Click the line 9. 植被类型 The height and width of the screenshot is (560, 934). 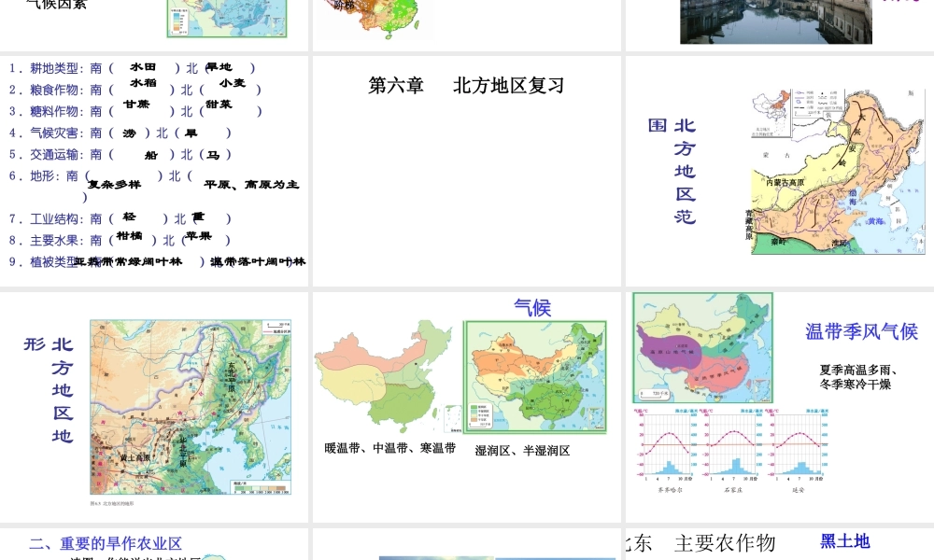click(157, 261)
